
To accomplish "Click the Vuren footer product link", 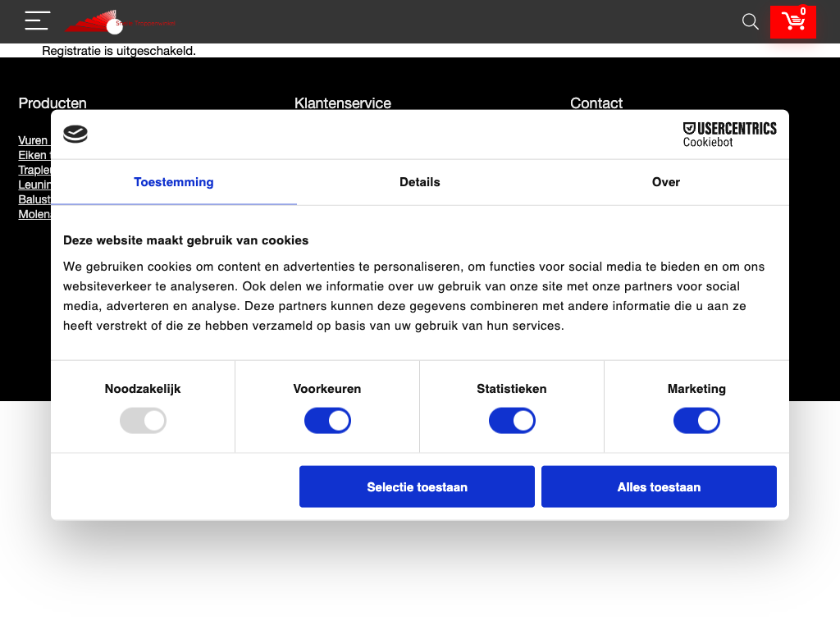I will 34,140.
